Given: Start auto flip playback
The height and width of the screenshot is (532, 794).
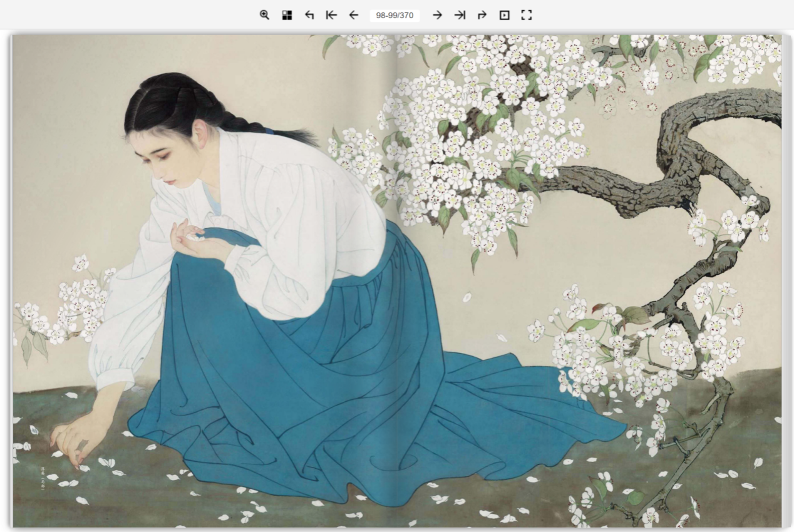Looking at the screenshot, I should point(504,15).
